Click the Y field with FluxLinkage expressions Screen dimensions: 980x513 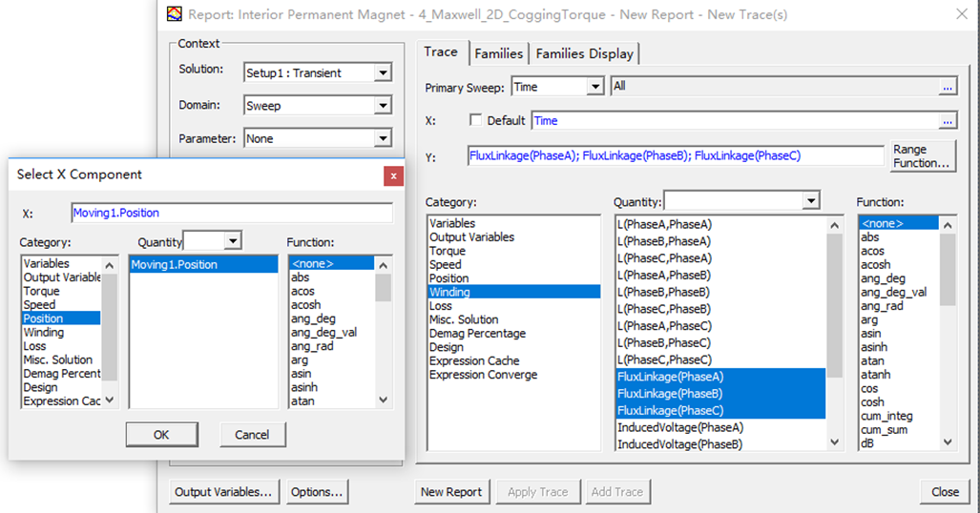click(x=676, y=155)
